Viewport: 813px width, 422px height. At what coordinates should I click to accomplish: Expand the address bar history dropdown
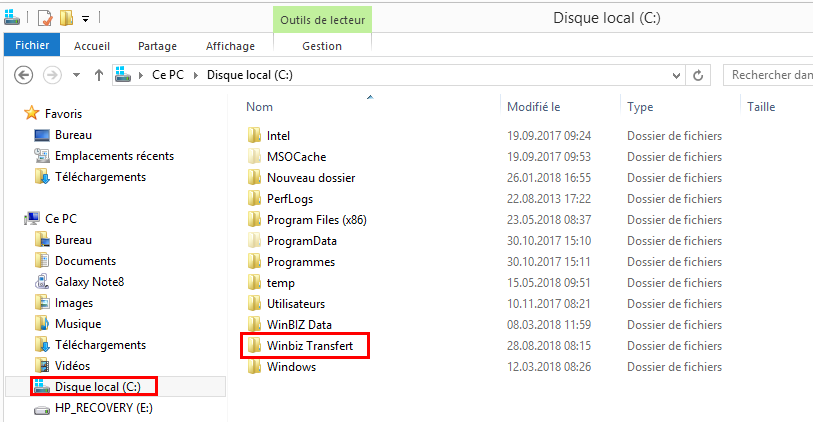[x=674, y=75]
